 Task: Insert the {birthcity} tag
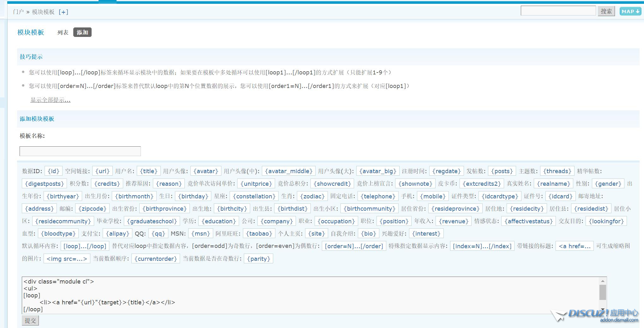pos(232,209)
